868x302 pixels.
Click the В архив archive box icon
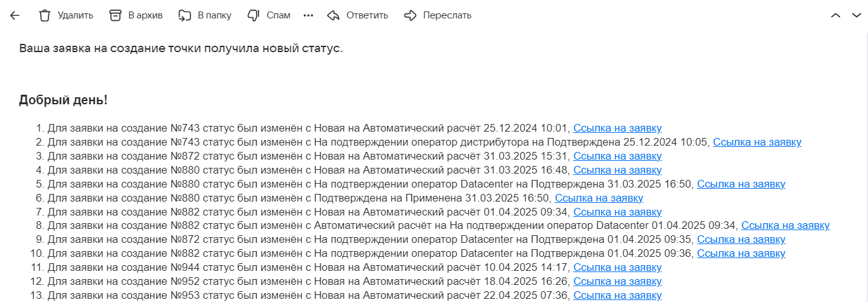tap(115, 15)
